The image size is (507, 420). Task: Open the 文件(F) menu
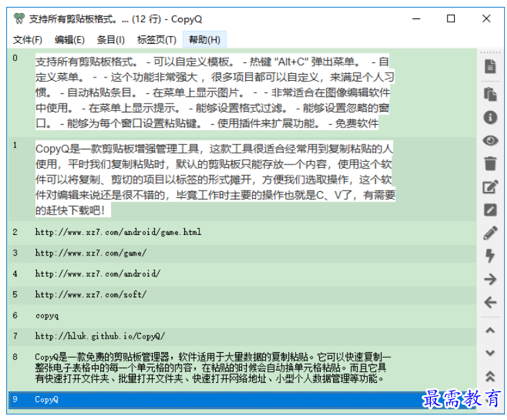tap(27, 40)
